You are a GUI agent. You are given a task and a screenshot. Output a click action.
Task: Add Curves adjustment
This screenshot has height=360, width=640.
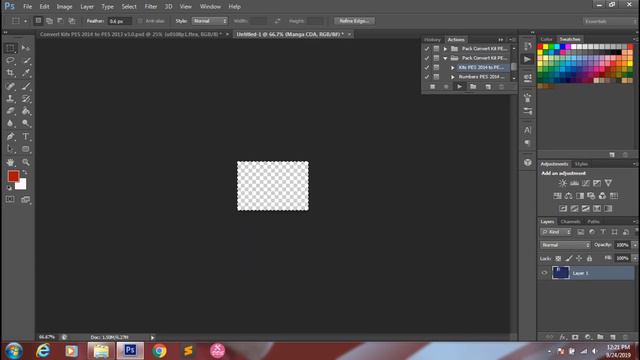tap(586, 183)
